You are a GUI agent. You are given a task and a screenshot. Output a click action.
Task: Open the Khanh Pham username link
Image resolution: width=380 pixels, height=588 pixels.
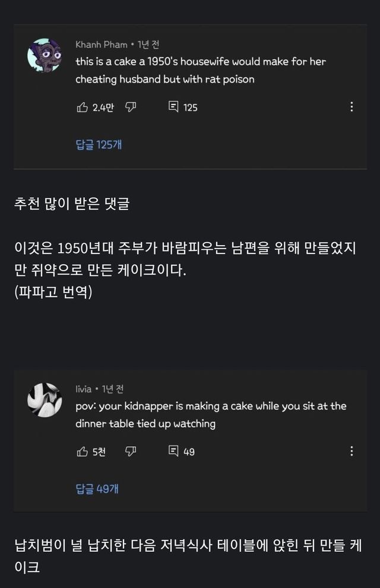pyautogui.click(x=101, y=45)
